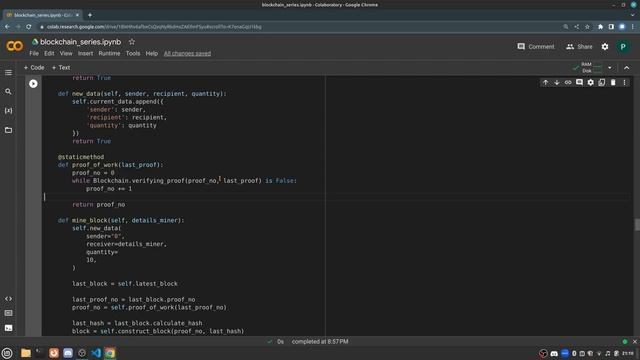Open the Edit menu
The width and height of the screenshot is (640, 360).
click(x=49, y=53)
